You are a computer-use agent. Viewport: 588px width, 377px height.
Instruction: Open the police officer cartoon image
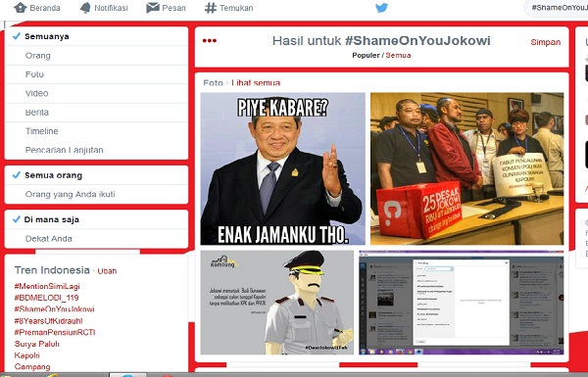(x=276, y=303)
